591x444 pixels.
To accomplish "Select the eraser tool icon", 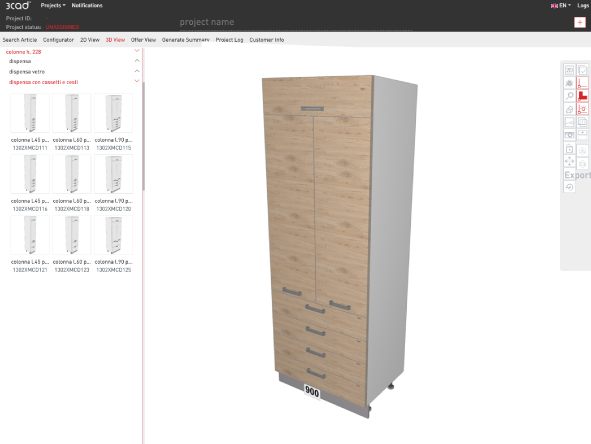I will [569, 109].
